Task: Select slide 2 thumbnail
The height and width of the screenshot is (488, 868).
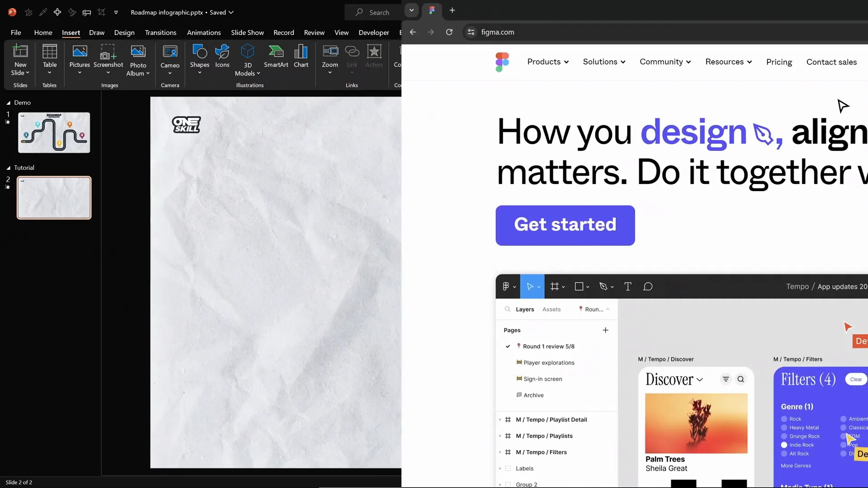Action: (x=54, y=197)
